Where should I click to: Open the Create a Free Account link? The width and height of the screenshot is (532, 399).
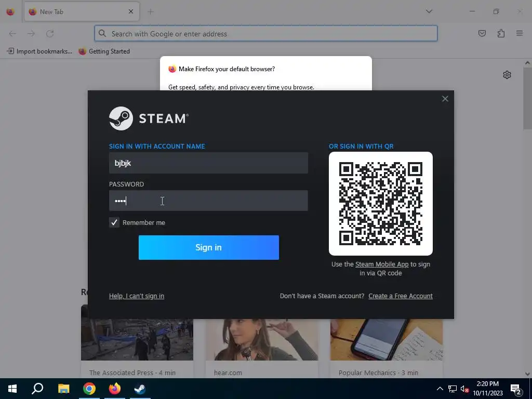pyautogui.click(x=401, y=296)
